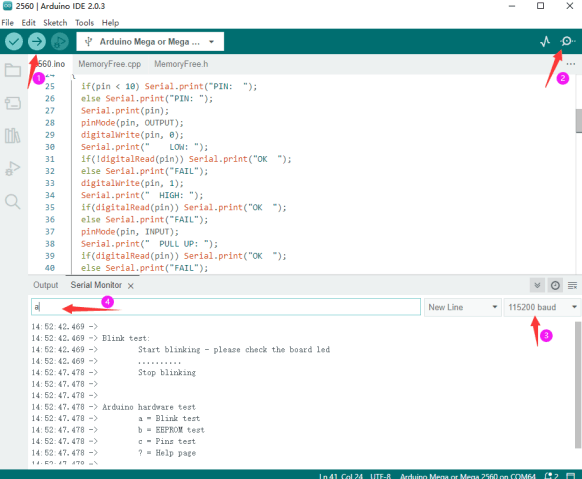The width and height of the screenshot is (582, 479).
Task: Open the sidebar Search magnifier icon
Action: pos(13,201)
